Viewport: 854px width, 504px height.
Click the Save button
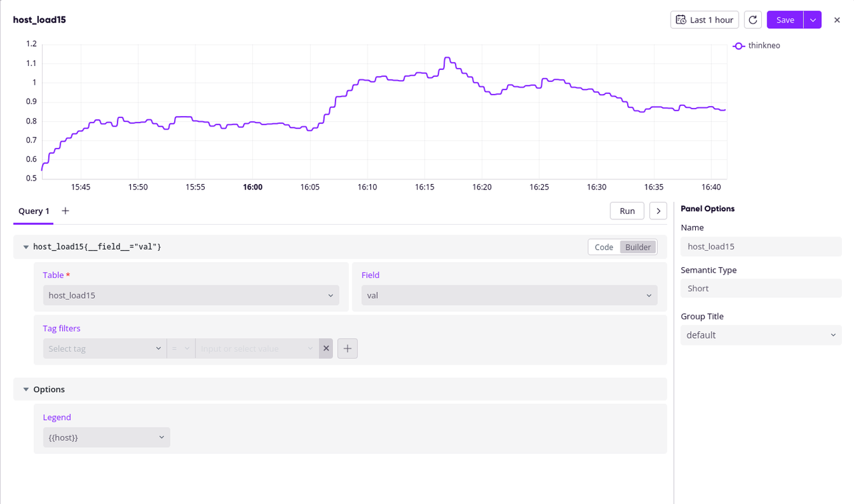click(x=785, y=20)
